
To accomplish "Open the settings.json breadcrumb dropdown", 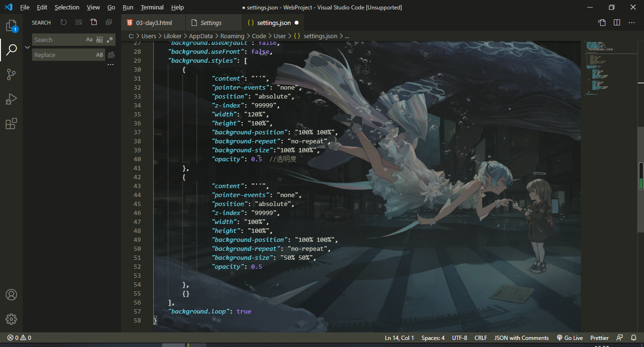I will click(315, 36).
